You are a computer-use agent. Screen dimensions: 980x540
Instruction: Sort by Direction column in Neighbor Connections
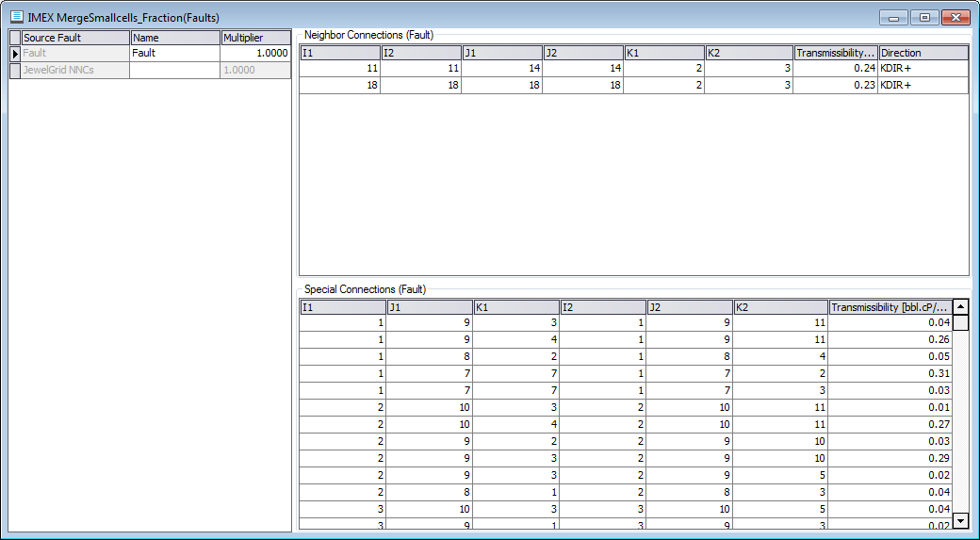pos(923,53)
